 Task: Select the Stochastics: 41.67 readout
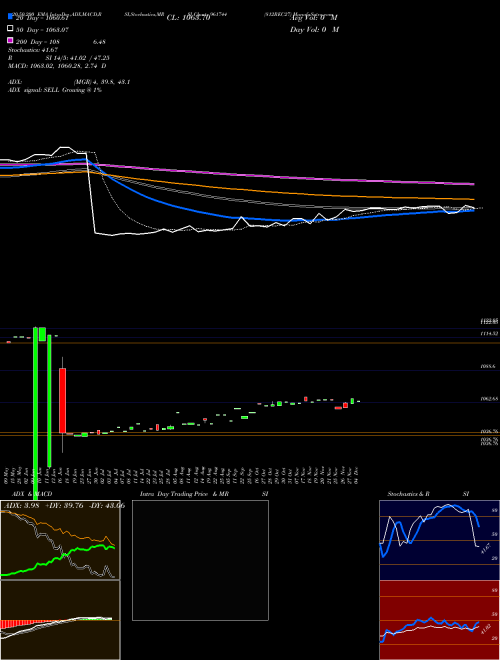(x=33, y=50)
